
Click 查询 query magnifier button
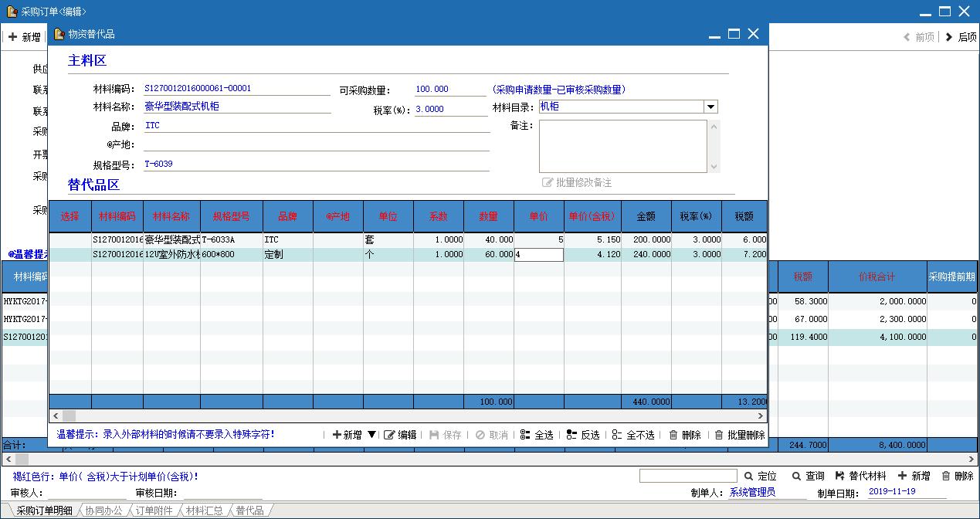[796, 477]
